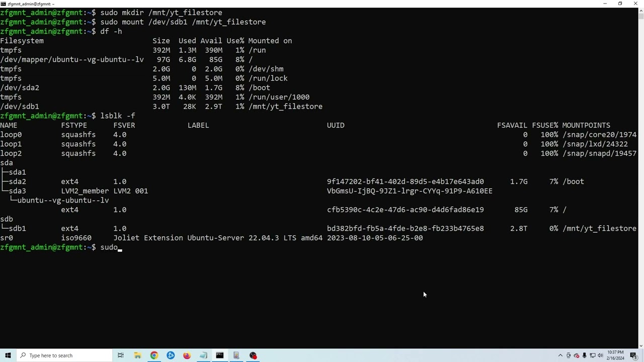Click UUID starting with 9f147202
This screenshot has width=644, height=362.
406,182
